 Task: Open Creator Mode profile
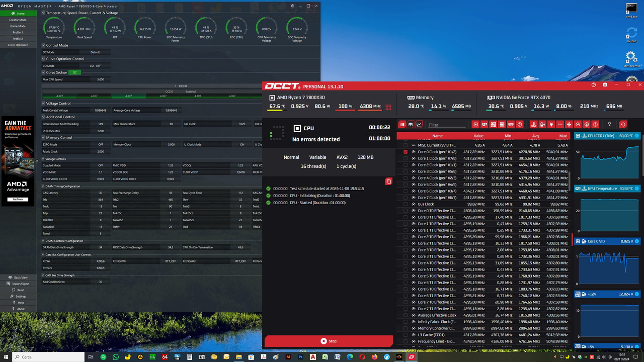[18, 20]
